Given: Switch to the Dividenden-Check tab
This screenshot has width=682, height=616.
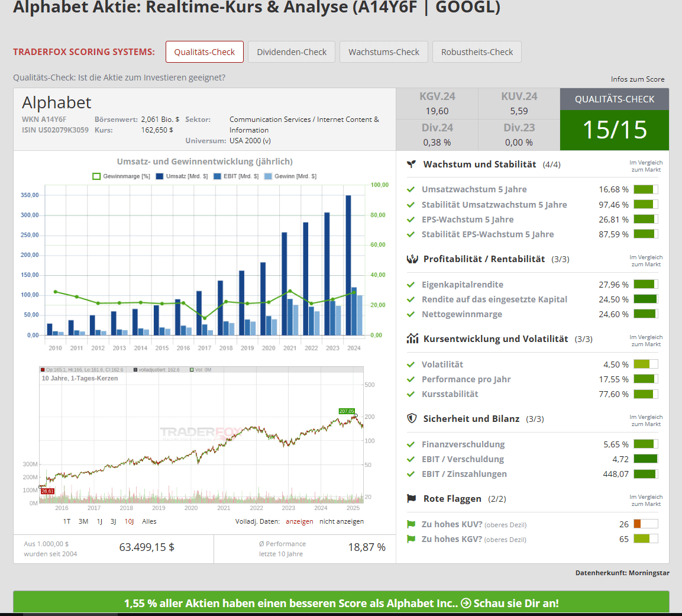Looking at the screenshot, I should [292, 51].
